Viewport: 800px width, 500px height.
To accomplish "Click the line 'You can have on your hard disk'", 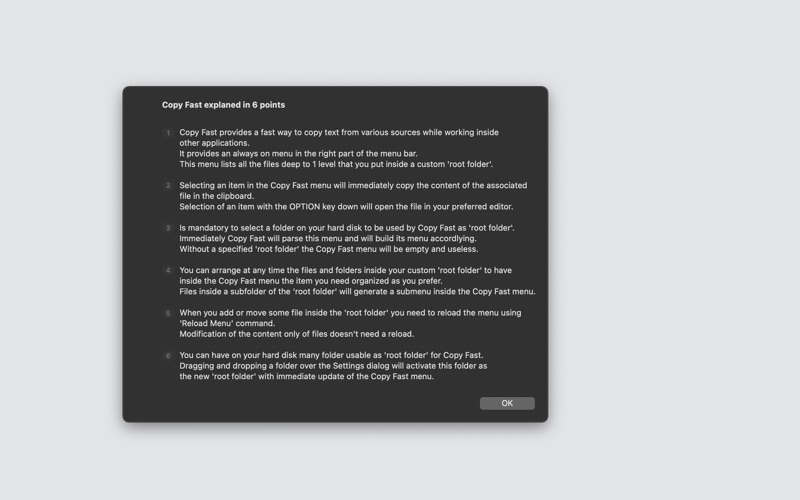I will [331, 355].
